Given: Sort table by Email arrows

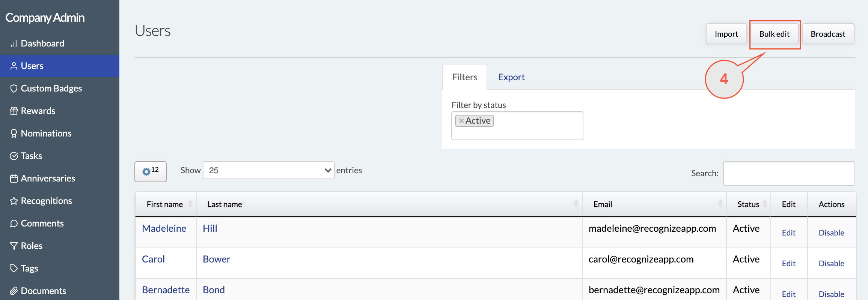Looking at the screenshot, I should [720, 204].
